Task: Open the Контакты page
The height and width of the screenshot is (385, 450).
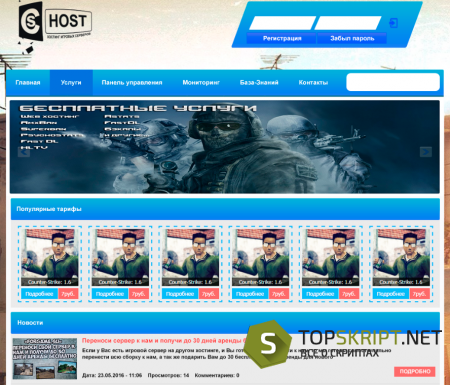Action: coord(313,83)
